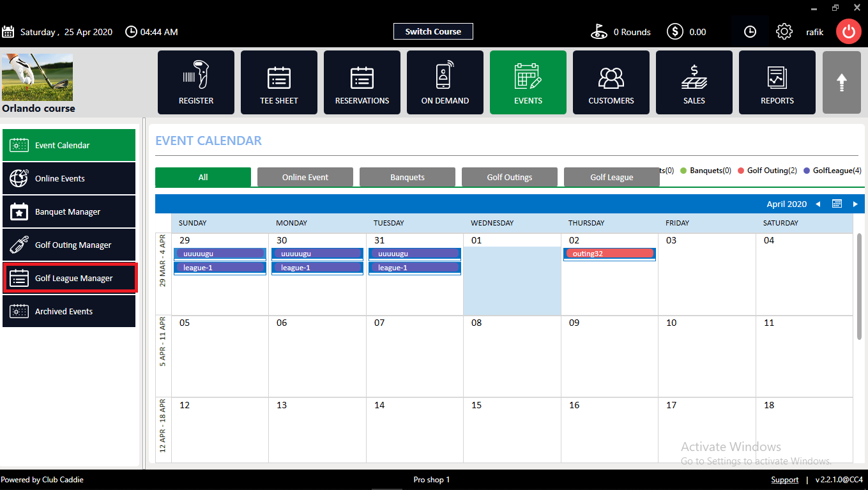Open the Sales module
The width and height of the screenshot is (868, 490).
coord(694,82)
